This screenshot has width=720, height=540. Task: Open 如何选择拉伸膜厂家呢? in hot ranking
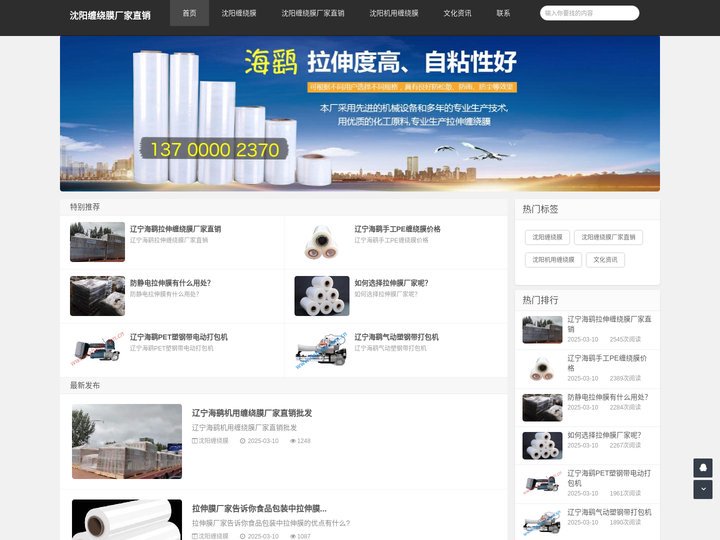coord(604,435)
